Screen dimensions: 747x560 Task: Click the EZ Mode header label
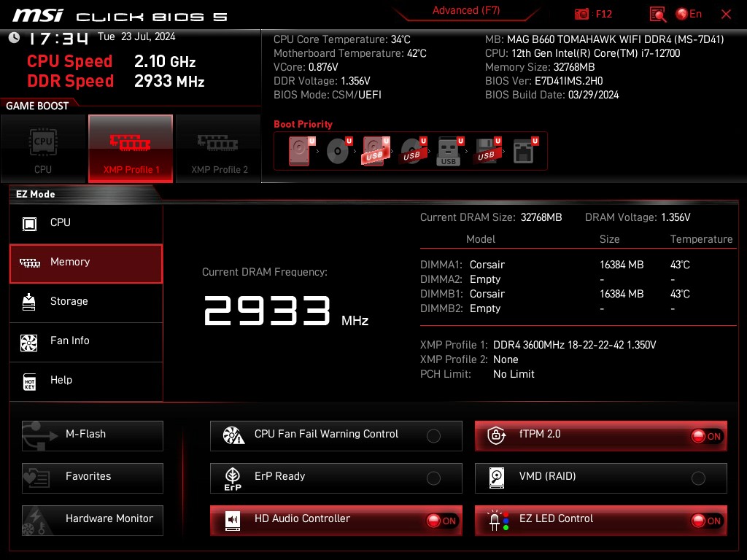(x=36, y=194)
